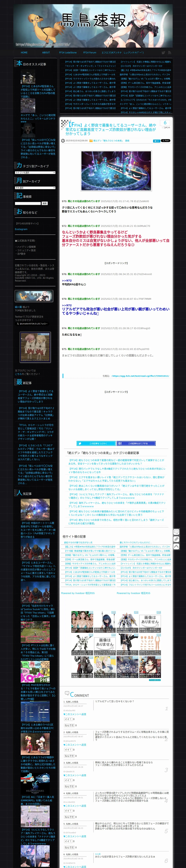
Task: Open the 月を選択 monthly archive dropdown
Action: (35, 188)
